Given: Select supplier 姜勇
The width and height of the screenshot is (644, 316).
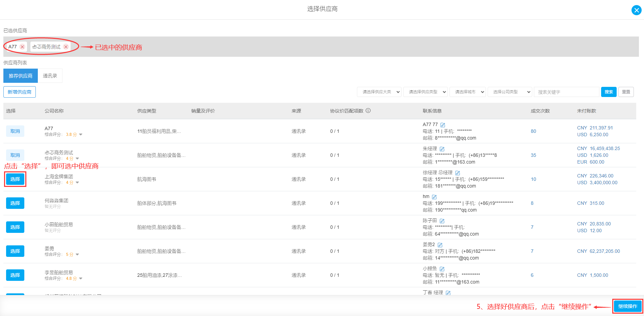Looking at the screenshot, I should (15, 251).
